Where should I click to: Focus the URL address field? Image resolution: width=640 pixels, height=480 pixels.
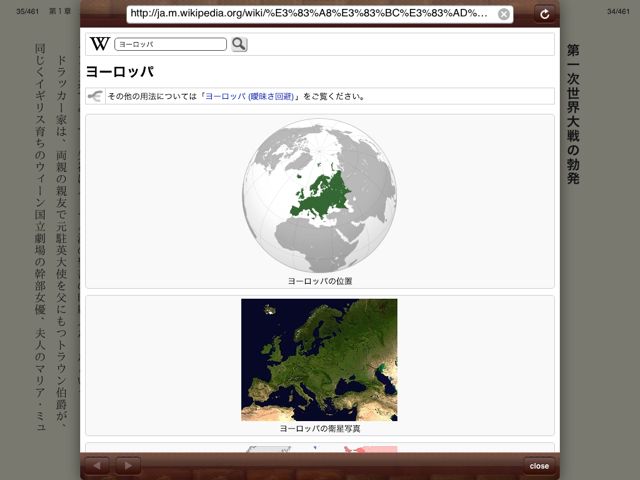320,14
